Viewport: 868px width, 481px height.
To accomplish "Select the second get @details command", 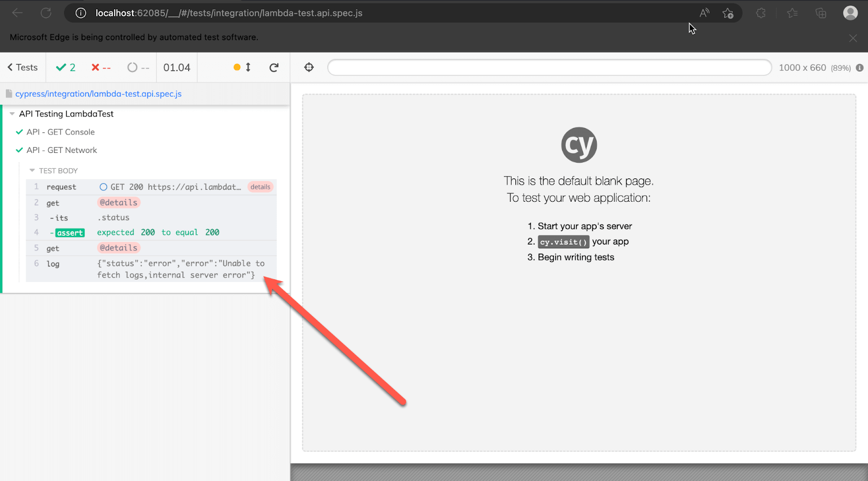I will pos(151,248).
